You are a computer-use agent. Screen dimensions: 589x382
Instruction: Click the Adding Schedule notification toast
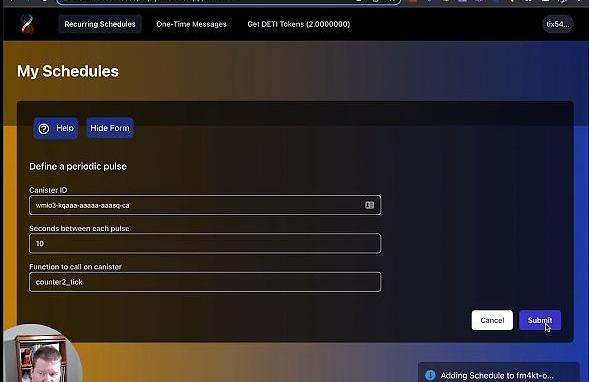(498, 373)
